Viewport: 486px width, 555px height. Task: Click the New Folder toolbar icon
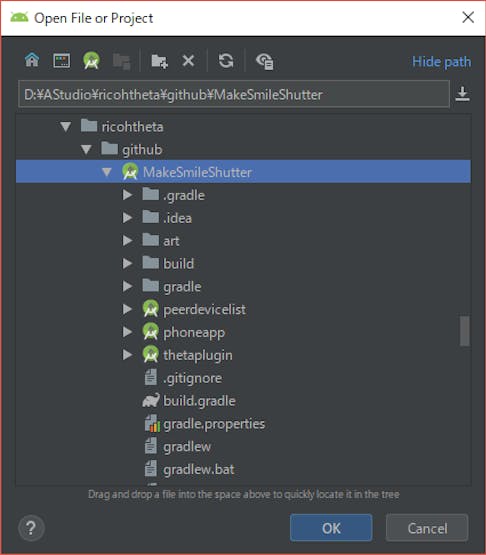coord(159,61)
